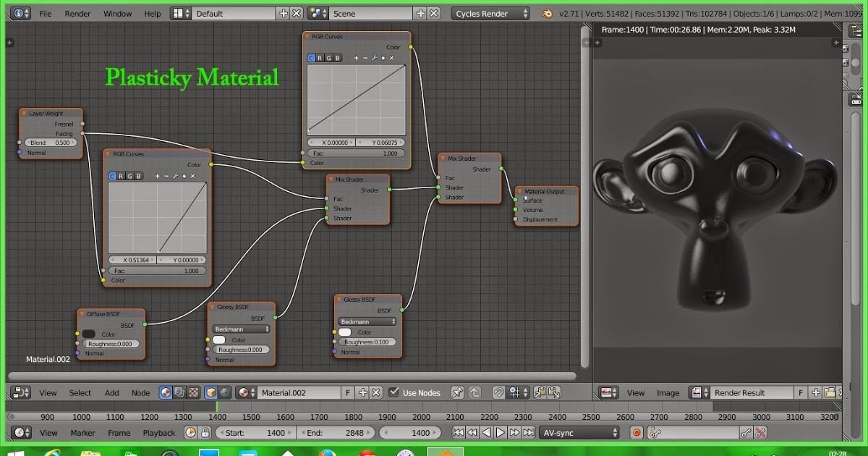Pin the node tree with the pin icon

[457, 392]
